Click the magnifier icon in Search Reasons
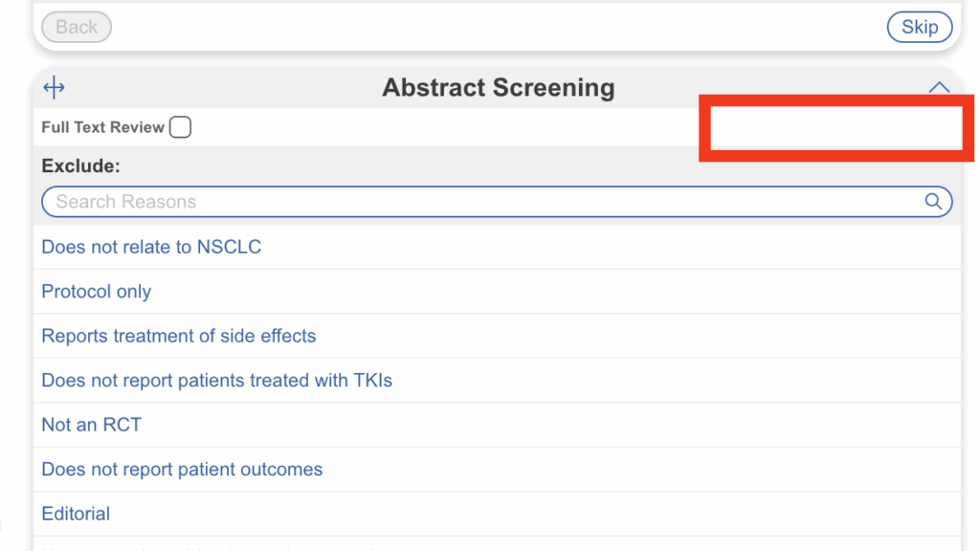The image size is (980, 551). [x=933, y=202]
